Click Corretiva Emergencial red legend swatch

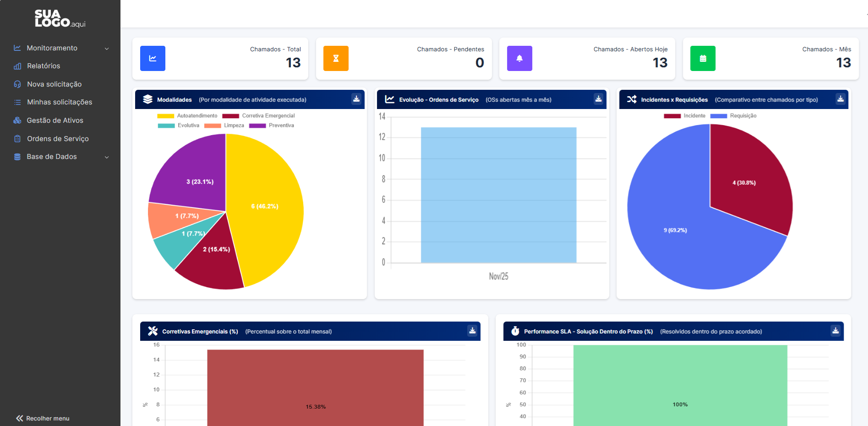point(230,116)
